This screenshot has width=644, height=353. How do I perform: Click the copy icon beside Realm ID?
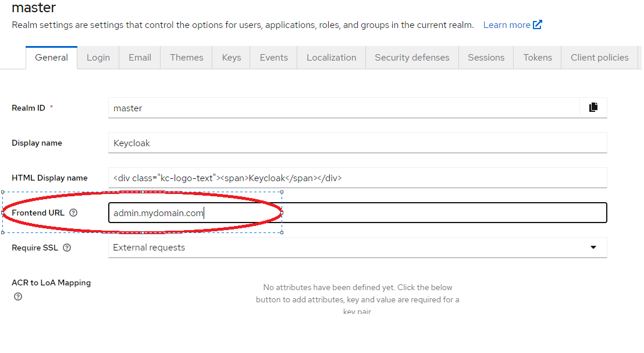point(594,107)
